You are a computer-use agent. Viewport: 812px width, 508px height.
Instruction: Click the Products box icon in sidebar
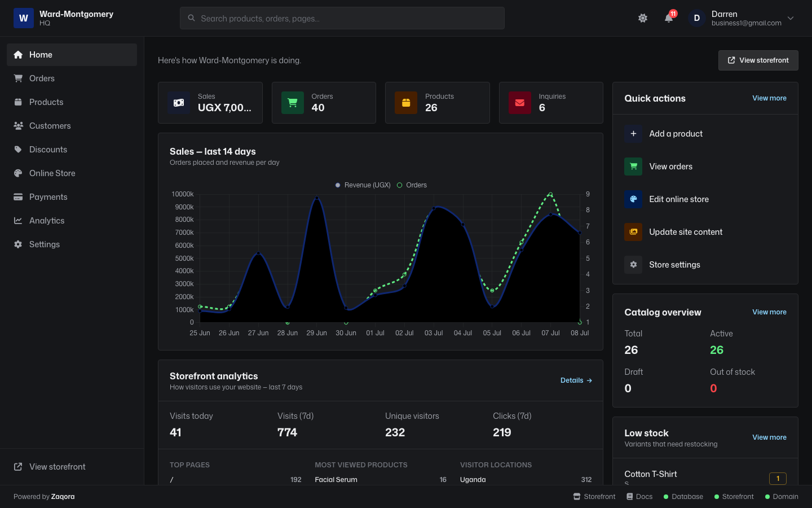[18, 102]
